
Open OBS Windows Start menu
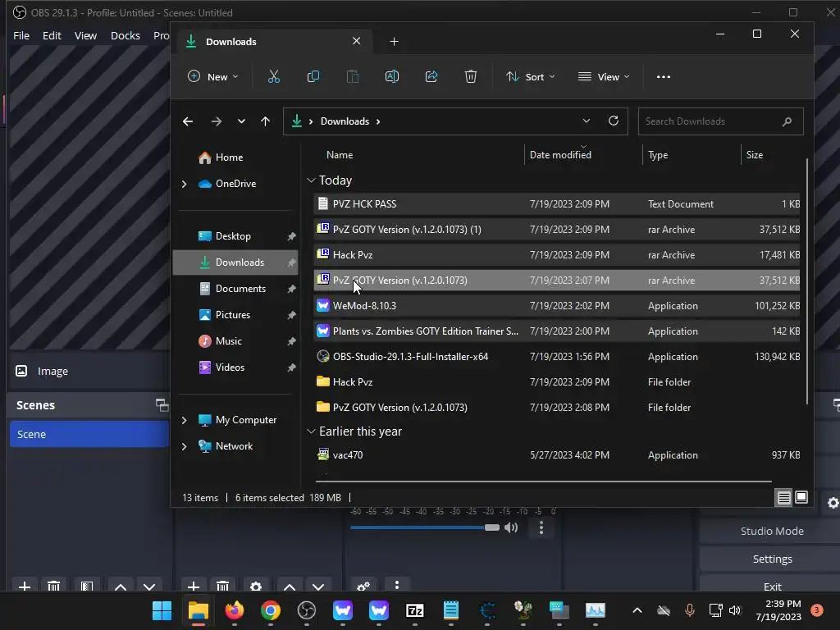coord(162,610)
